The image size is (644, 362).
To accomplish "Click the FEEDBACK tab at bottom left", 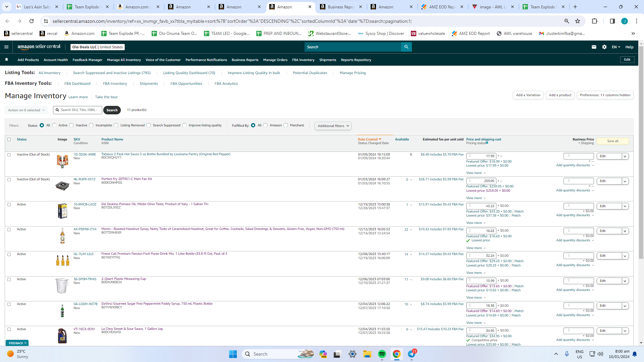I will [17, 343].
